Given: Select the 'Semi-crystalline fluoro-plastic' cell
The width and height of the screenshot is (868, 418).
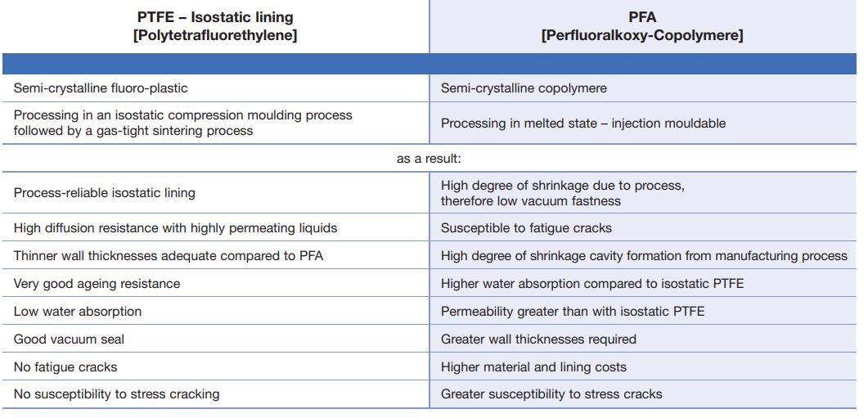Looking at the screenshot, I should pos(106,88).
